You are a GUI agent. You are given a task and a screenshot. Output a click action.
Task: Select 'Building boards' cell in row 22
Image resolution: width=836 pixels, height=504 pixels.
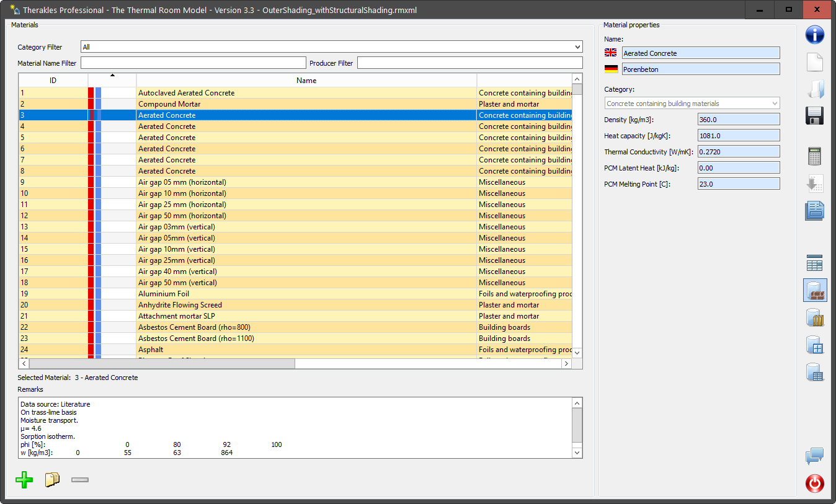524,327
